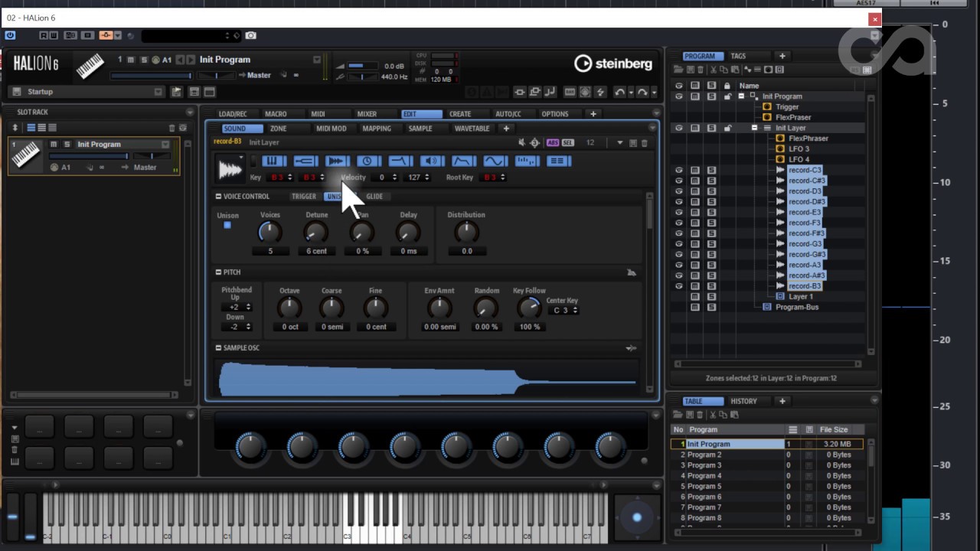Open the LFO sine wave section icon
This screenshot has width=980, height=551.
pos(495,161)
